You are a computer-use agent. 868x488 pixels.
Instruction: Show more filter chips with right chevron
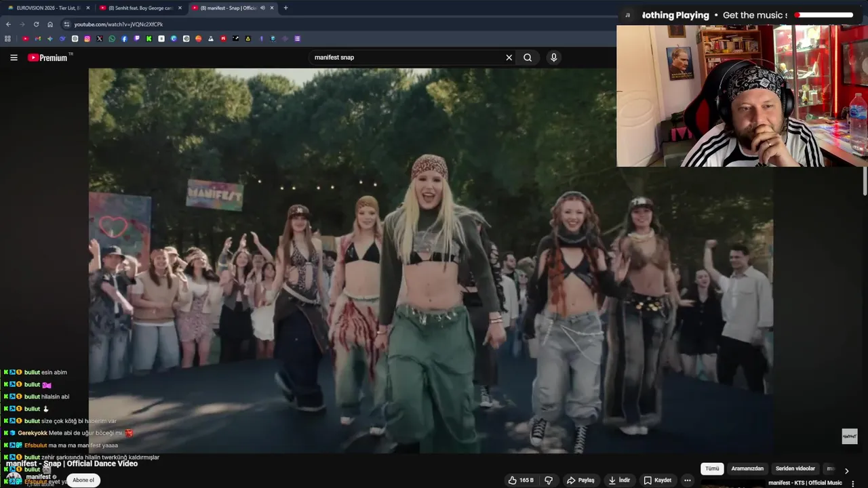click(x=846, y=470)
